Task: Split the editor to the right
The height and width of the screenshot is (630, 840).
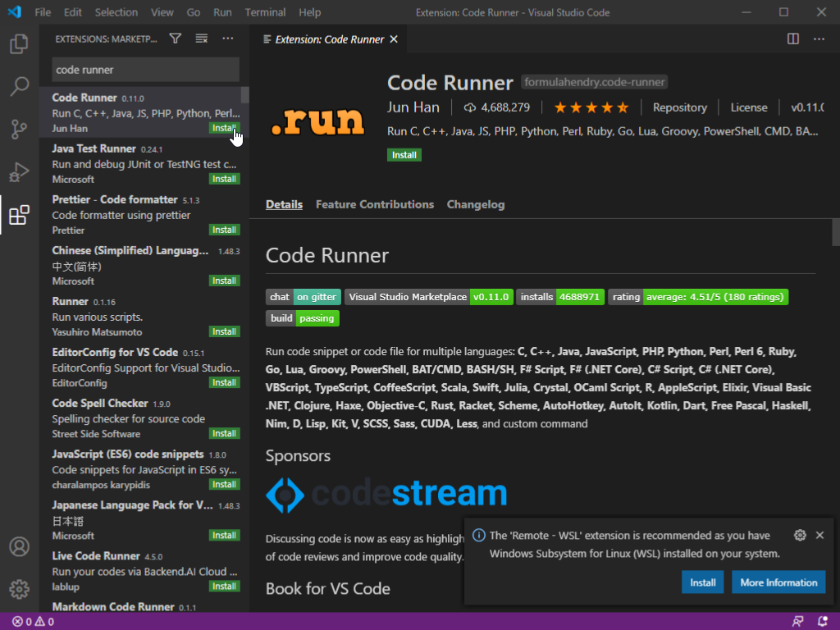Action: pyautogui.click(x=793, y=39)
